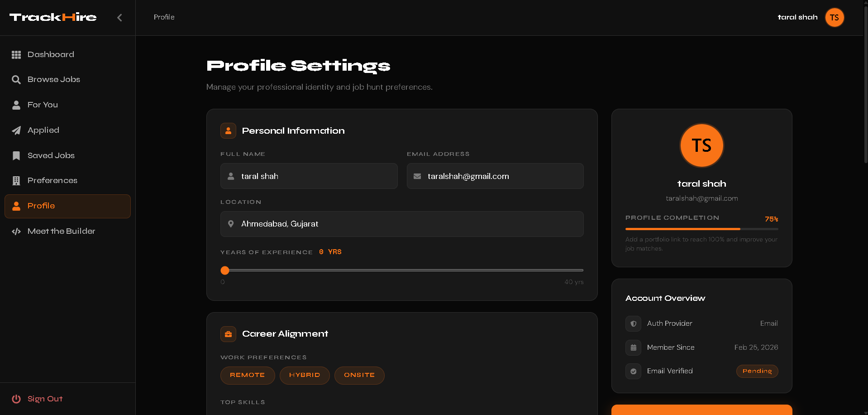Toggle the ONSITE work preference
868x415 pixels.
[359, 376]
